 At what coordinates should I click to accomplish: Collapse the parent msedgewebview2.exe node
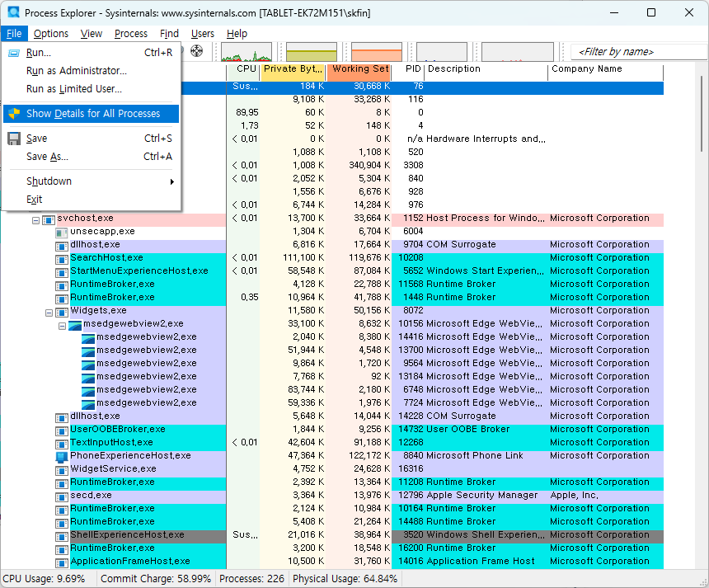63,326
